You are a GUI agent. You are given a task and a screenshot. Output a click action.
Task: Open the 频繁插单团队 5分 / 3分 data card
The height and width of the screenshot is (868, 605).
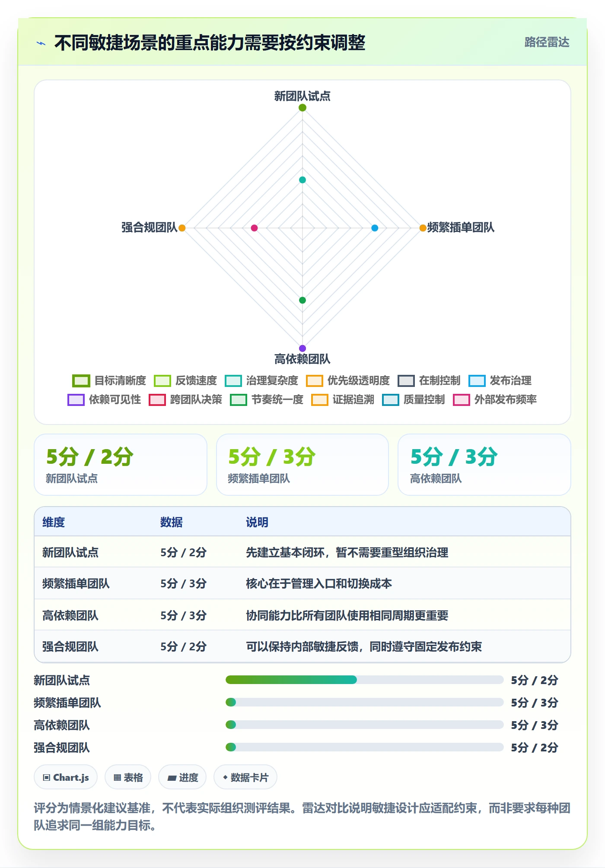click(302, 465)
